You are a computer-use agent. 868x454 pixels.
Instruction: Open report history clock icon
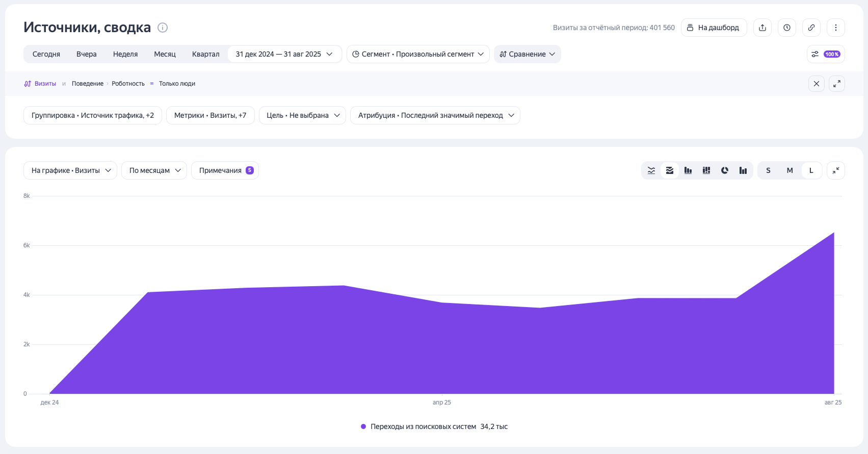click(x=786, y=28)
